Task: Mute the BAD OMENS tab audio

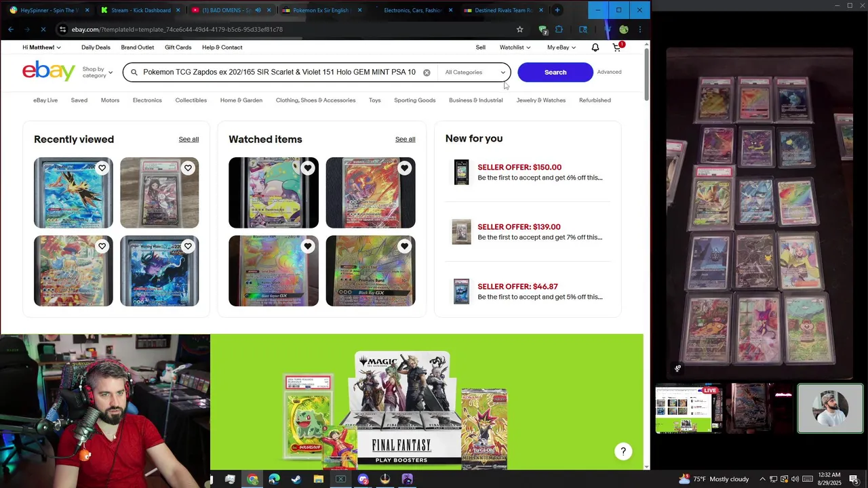Action: [x=258, y=10]
